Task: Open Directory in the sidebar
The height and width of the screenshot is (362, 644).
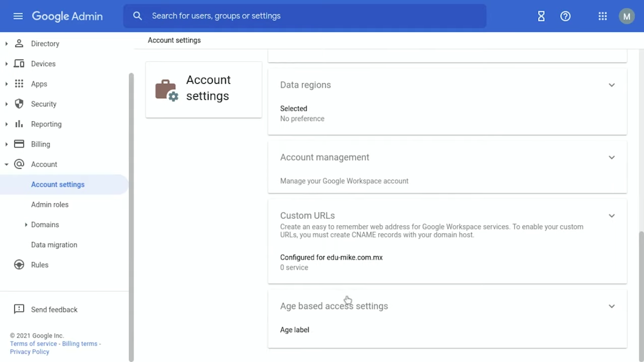Action: click(45, 44)
